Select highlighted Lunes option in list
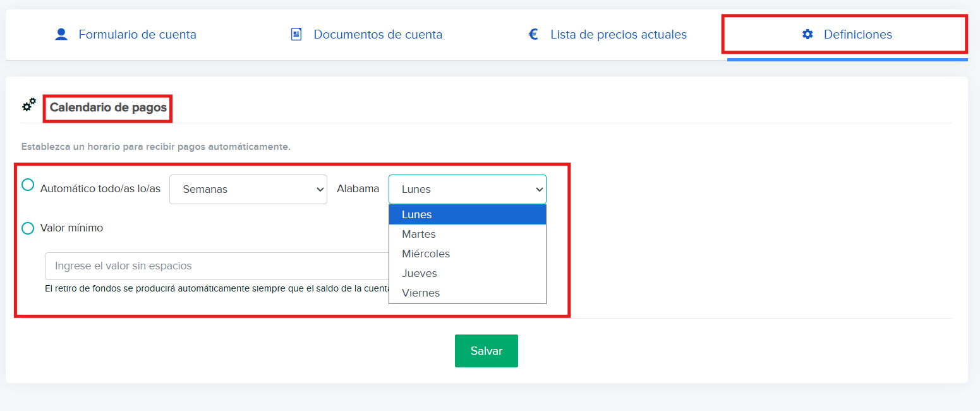 [x=417, y=214]
